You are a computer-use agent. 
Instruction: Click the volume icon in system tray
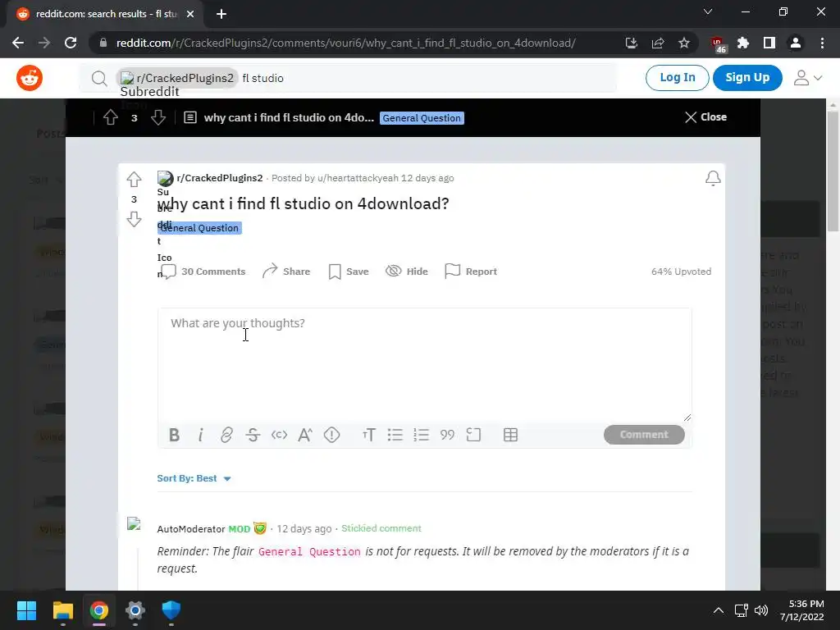click(761, 610)
